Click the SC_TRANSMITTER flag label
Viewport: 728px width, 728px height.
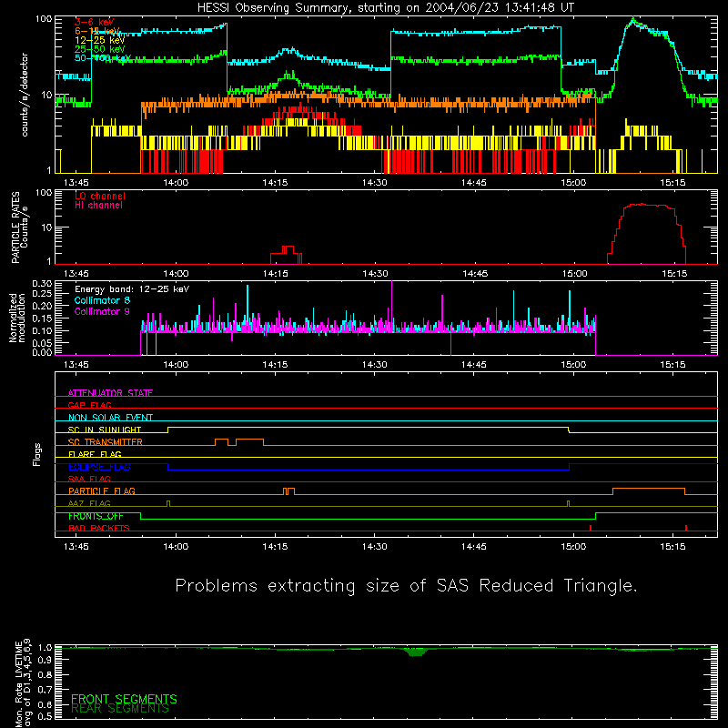tap(105, 442)
